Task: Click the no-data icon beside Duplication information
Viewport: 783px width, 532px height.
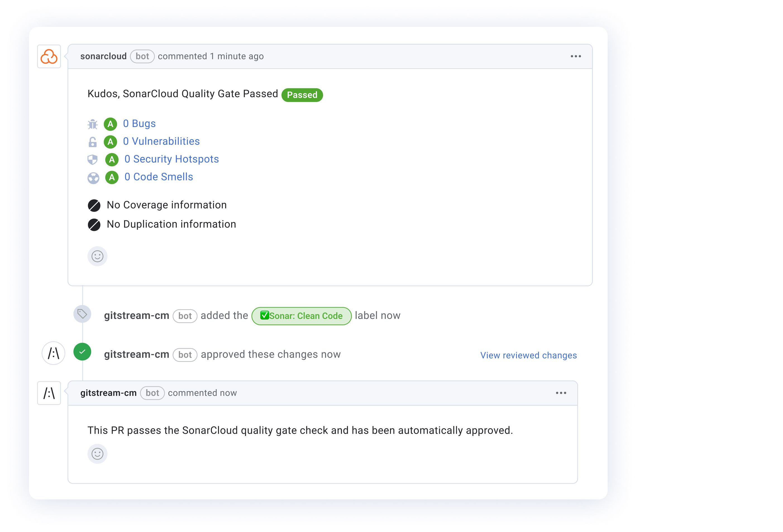Action: click(x=94, y=225)
